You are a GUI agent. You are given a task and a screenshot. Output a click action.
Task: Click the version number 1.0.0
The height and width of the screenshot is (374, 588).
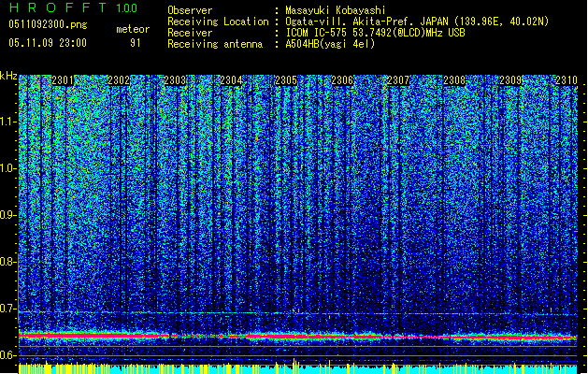click(127, 8)
